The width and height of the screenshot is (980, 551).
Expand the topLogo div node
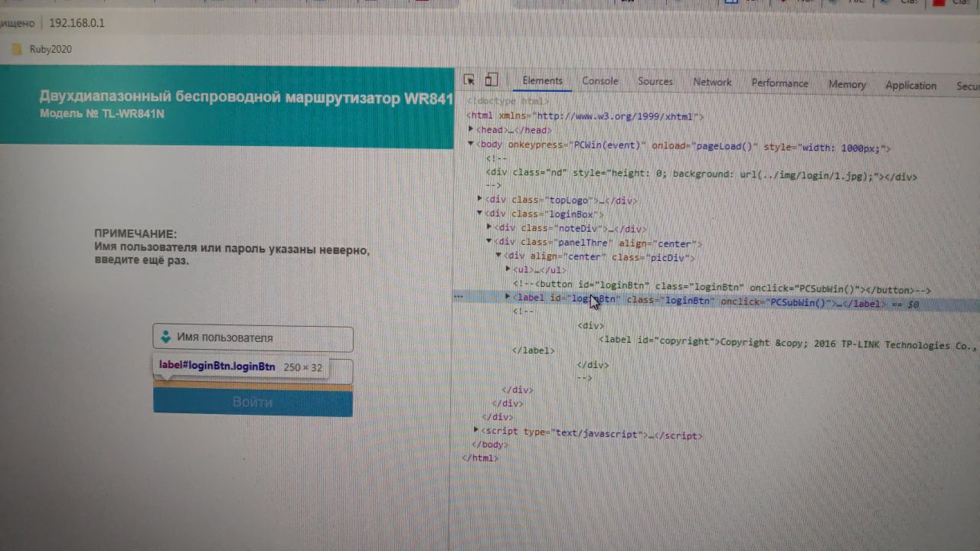pos(480,199)
